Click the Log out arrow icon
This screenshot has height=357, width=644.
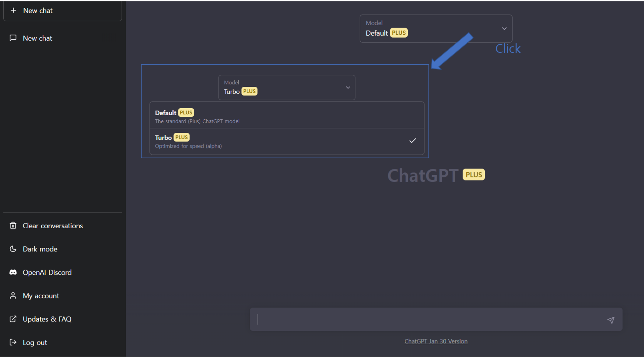tap(13, 342)
